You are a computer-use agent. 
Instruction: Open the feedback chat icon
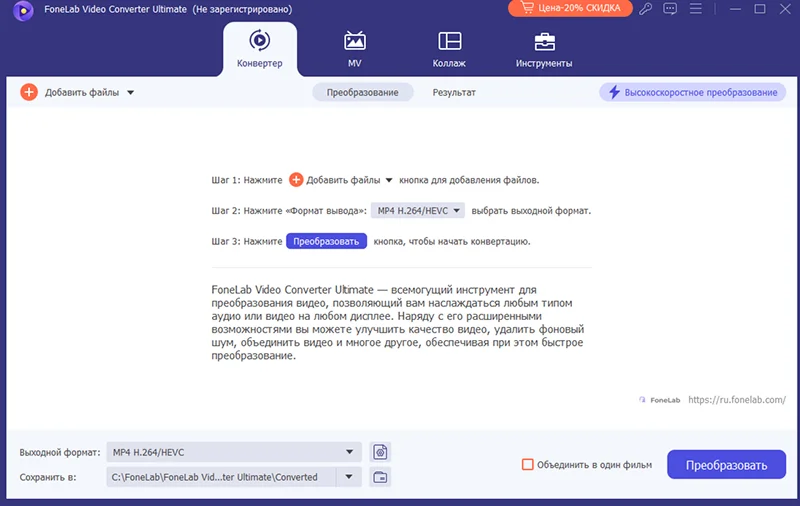pyautogui.click(x=670, y=9)
